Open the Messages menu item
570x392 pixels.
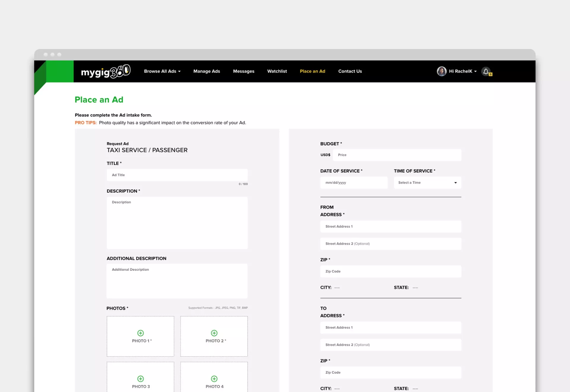243,71
